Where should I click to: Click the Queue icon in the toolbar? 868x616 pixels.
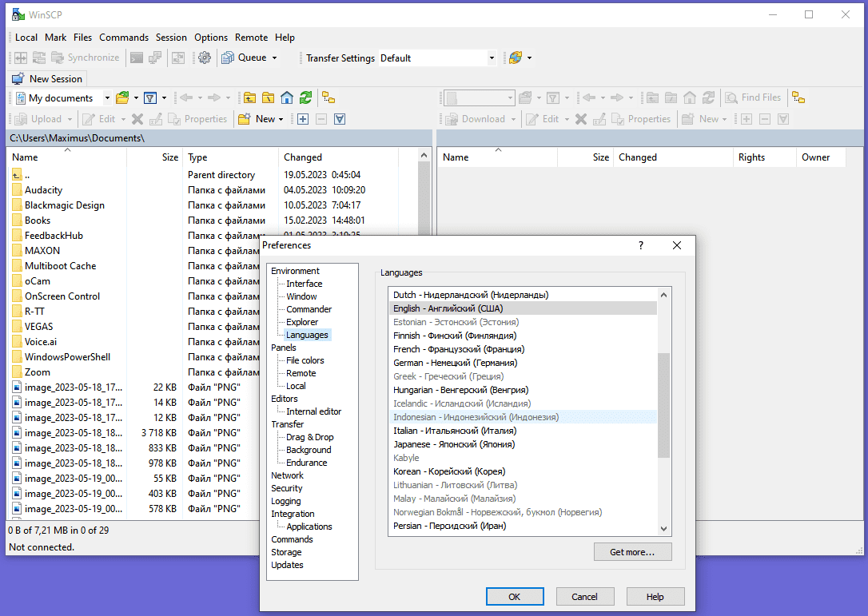click(x=228, y=58)
